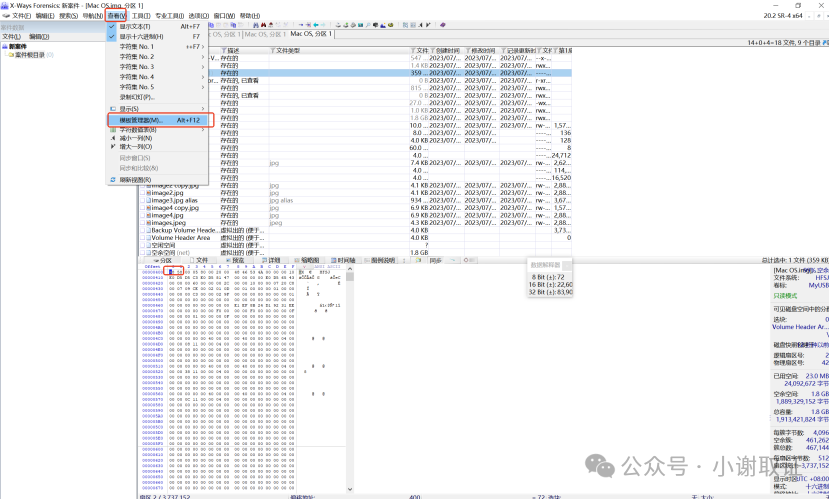
Task: Expand 字符集 No. 1 submenu
Action: coord(157,47)
